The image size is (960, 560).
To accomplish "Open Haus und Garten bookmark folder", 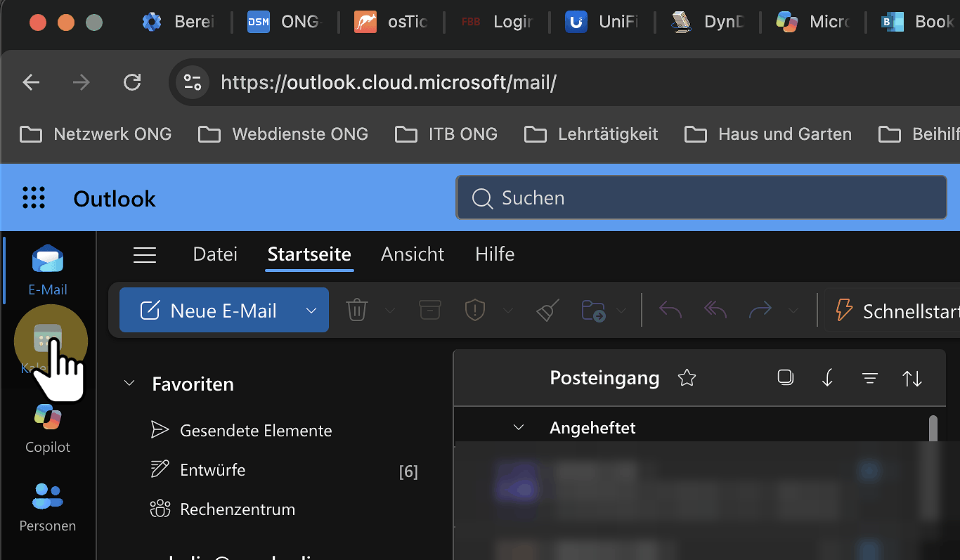I will (x=767, y=134).
